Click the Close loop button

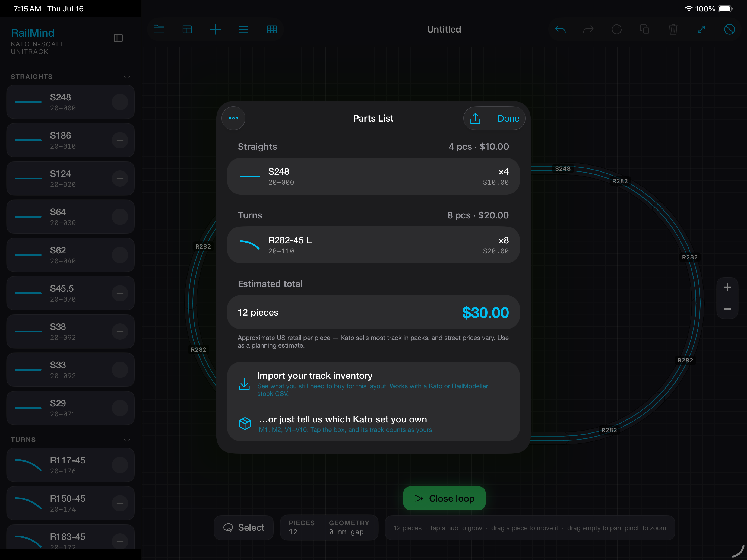click(444, 498)
